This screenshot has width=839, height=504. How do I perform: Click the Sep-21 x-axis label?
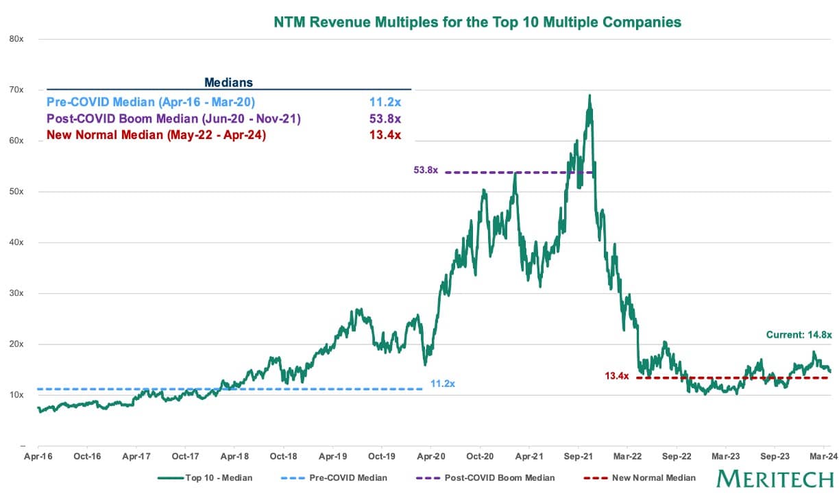point(579,455)
